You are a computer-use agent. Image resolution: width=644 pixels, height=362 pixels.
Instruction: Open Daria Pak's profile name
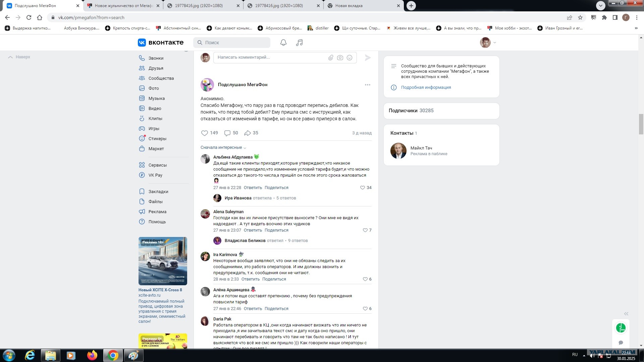[x=222, y=319]
